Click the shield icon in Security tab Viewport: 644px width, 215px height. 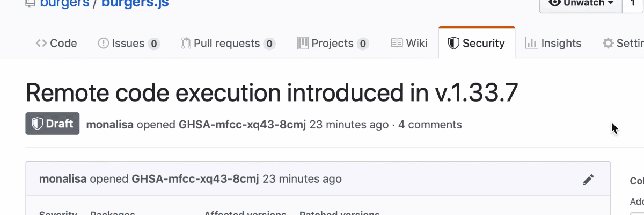[453, 44]
